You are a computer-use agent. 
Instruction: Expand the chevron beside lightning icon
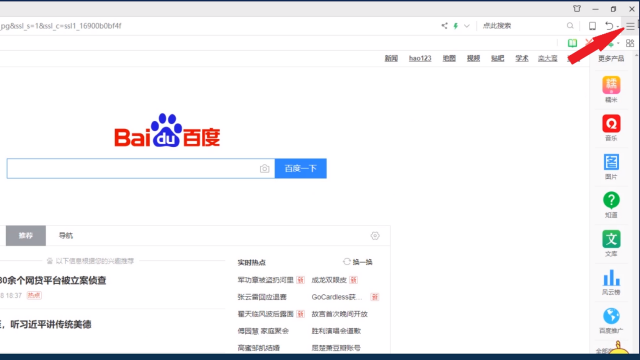pyautogui.click(x=467, y=26)
